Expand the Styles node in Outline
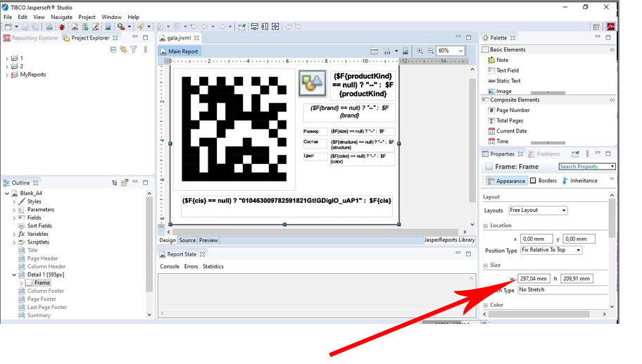Screen dimensions: 642x364 tap(14, 202)
